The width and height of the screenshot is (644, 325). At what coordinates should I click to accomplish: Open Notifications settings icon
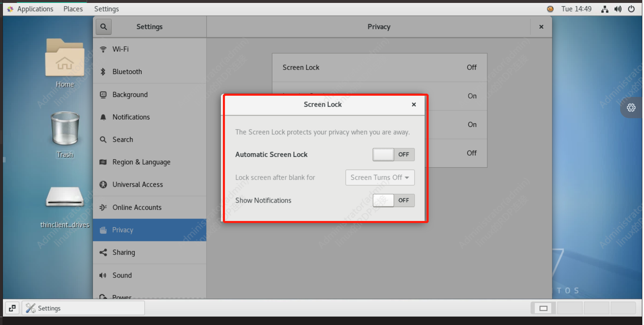coord(103,117)
